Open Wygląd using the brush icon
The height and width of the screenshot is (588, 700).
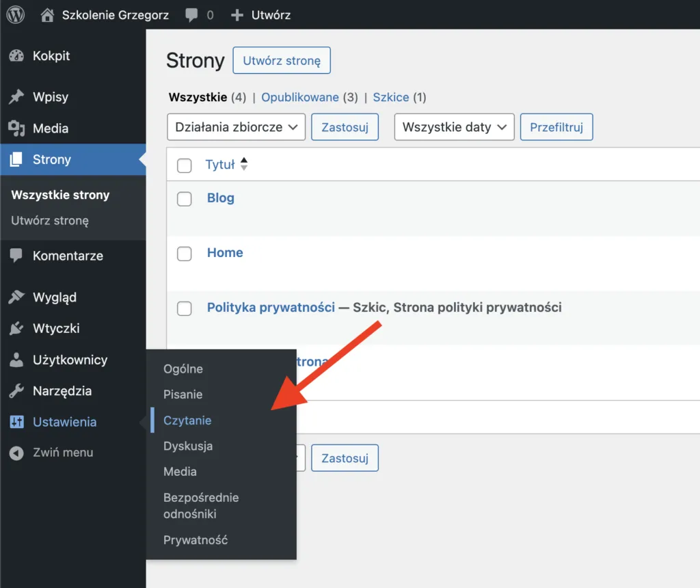pyautogui.click(x=16, y=297)
